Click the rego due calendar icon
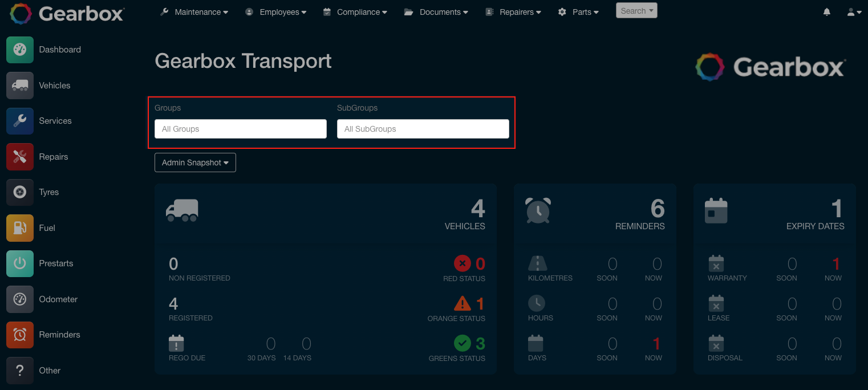The height and width of the screenshot is (390, 868). click(x=177, y=343)
